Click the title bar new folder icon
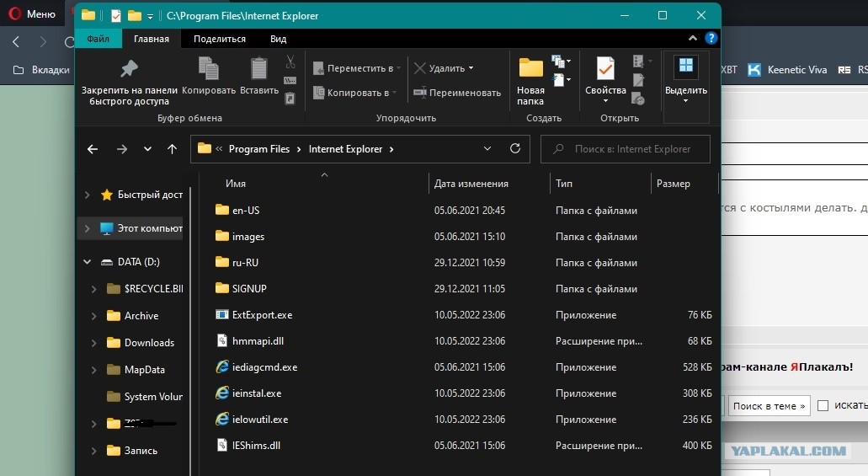Viewport: 868px width, 476px height. pyautogui.click(x=135, y=15)
